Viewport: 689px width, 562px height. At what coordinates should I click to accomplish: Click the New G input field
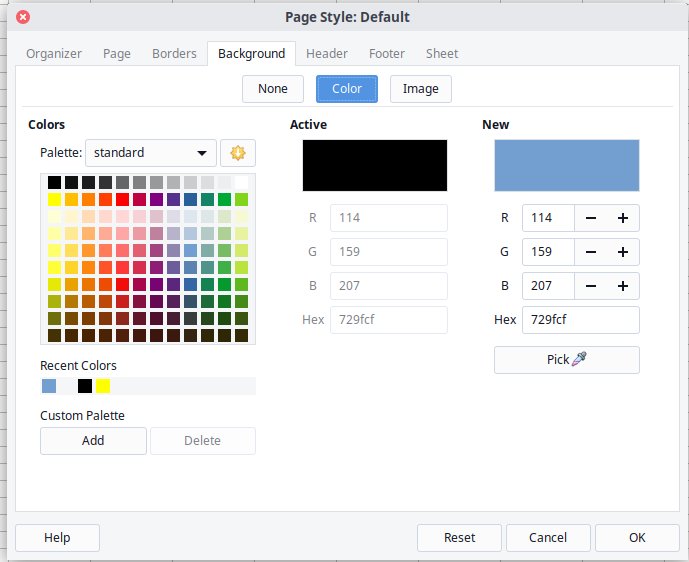tap(548, 252)
